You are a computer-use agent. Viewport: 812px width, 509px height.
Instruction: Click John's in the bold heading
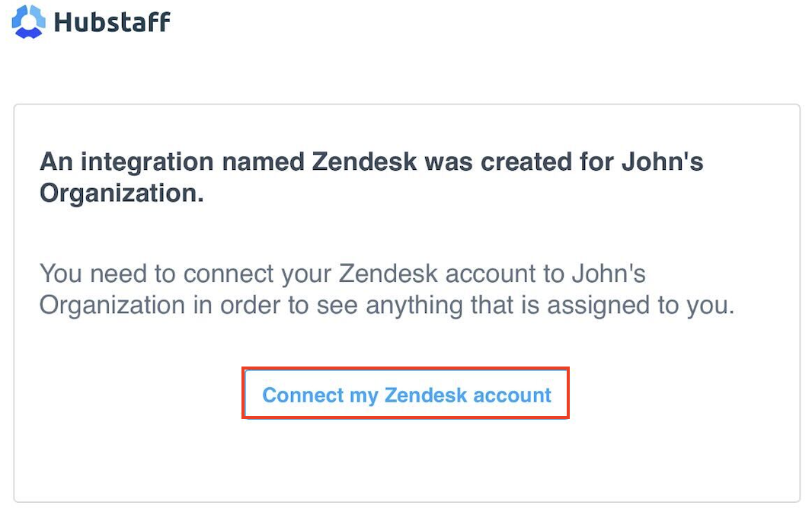663,162
